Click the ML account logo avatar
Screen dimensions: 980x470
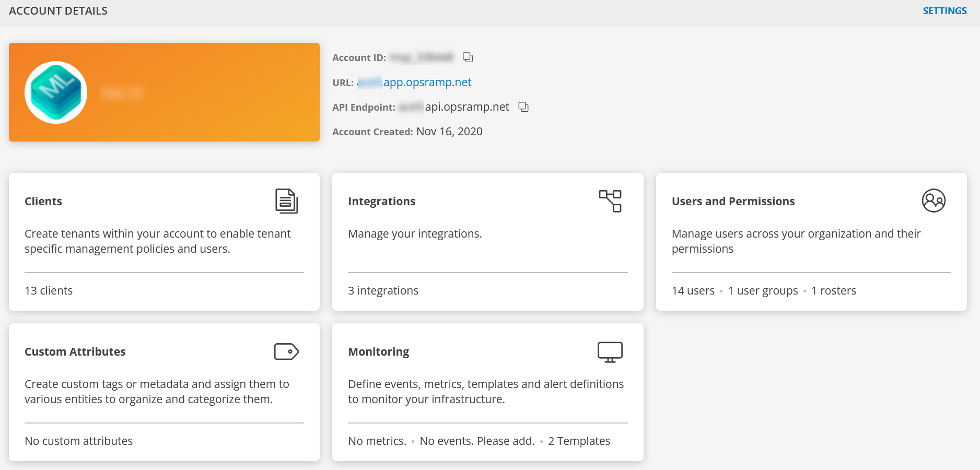[56, 92]
